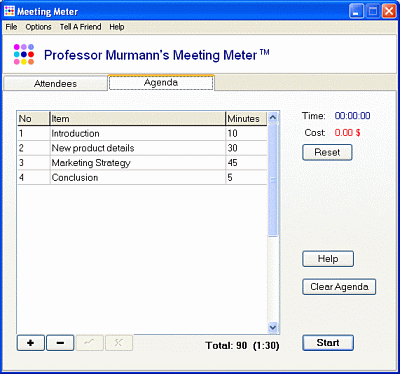The height and width of the screenshot is (374, 400).
Task: Click the 0.00 $ cost value
Action: (x=347, y=133)
